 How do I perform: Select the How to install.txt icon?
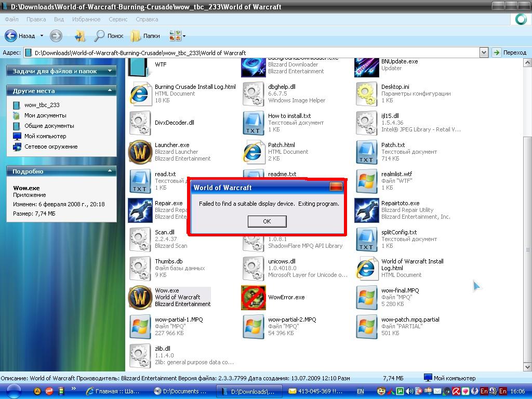[253, 123]
